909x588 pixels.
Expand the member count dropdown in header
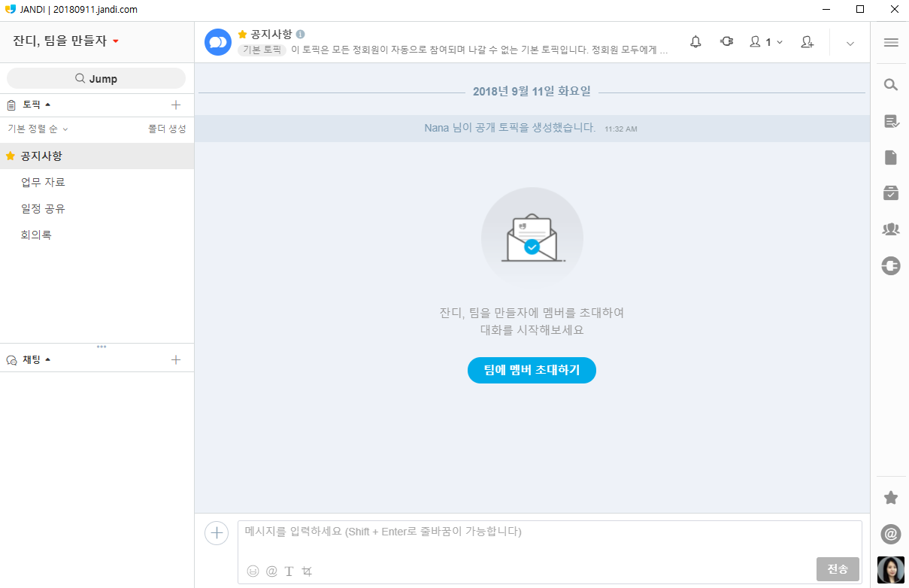pos(766,42)
